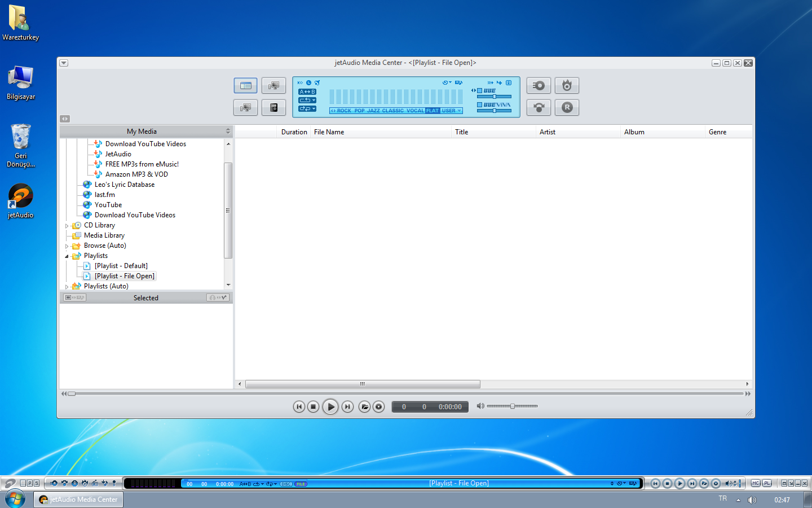Skip to previous track in Media Center
This screenshot has width=812, height=508.
tap(299, 406)
